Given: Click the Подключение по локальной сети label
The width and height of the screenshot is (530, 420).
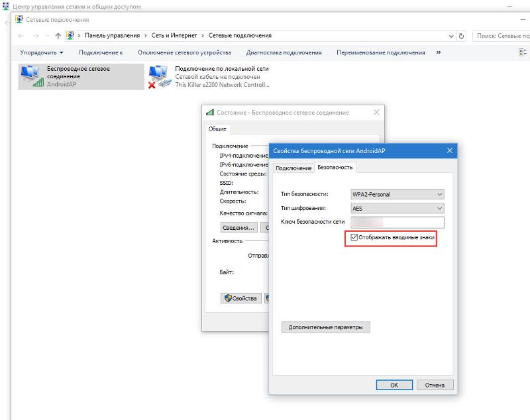Looking at the screenshot, I should coord(222,69).
